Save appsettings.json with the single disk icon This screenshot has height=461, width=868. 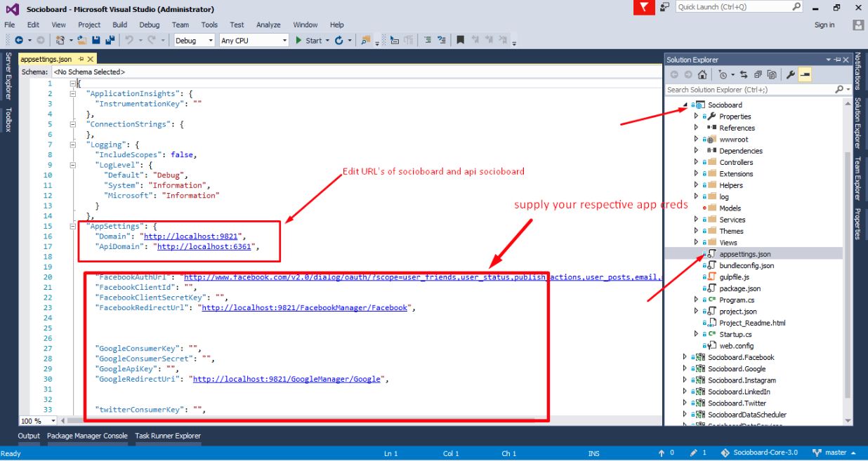point(96,41)
